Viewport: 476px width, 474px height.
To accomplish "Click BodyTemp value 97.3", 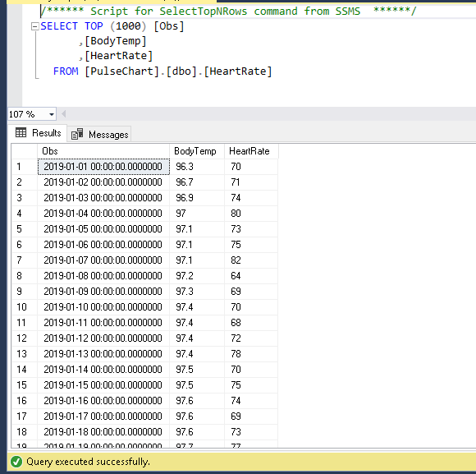I will point(197,292).
